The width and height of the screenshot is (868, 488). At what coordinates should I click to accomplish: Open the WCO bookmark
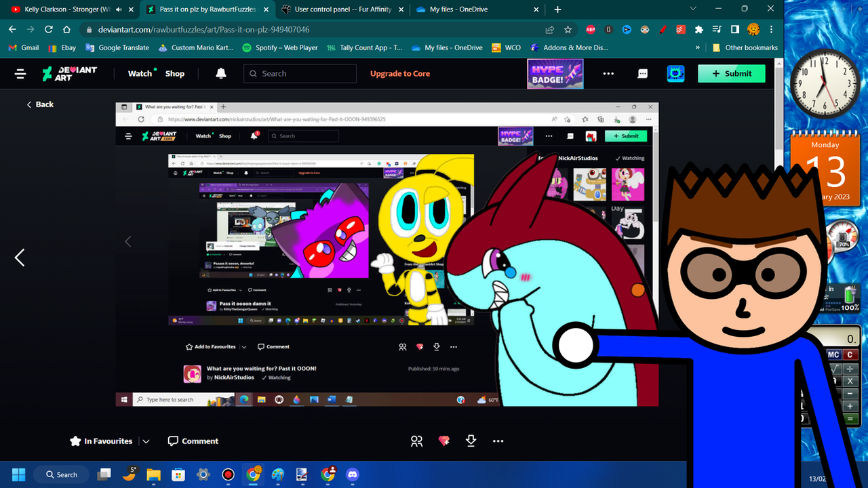507,48
